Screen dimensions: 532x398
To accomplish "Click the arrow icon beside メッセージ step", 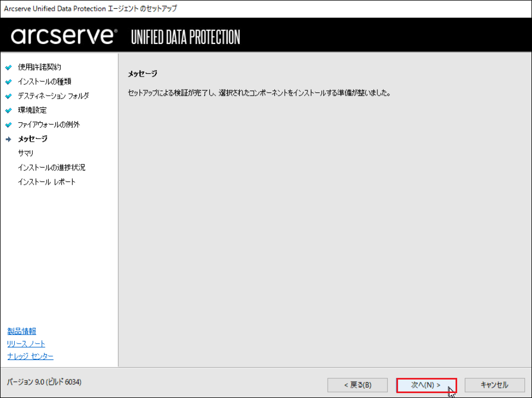I will (x=9, y=139).
